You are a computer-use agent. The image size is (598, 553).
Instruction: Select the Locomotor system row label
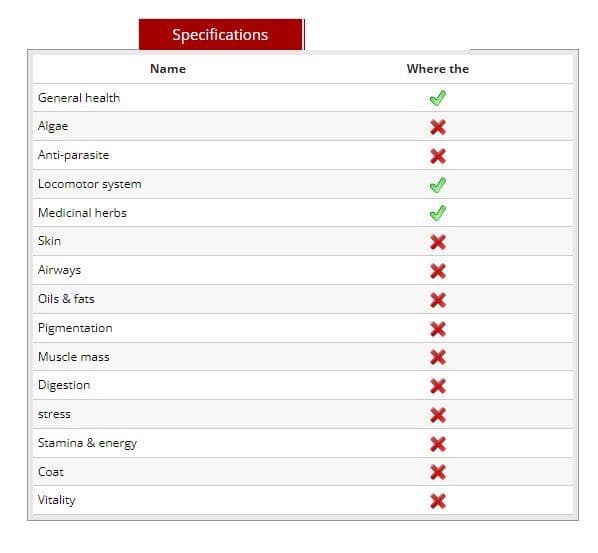click(90, 184)
